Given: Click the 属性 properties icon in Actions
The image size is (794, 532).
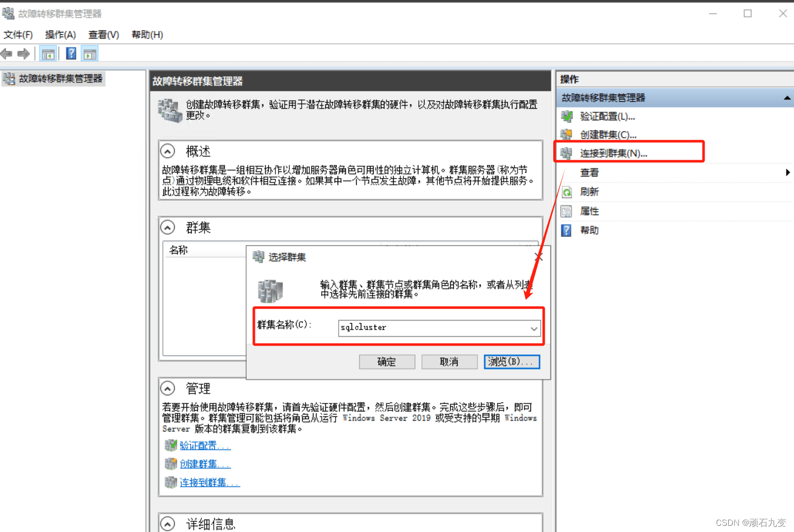Looking at the screenshot, I should coord(567,211).
